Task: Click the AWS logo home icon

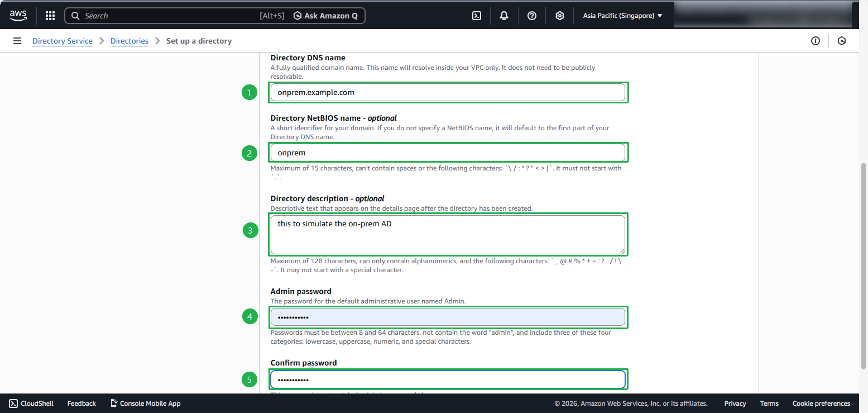Action: tap(18, 16)
